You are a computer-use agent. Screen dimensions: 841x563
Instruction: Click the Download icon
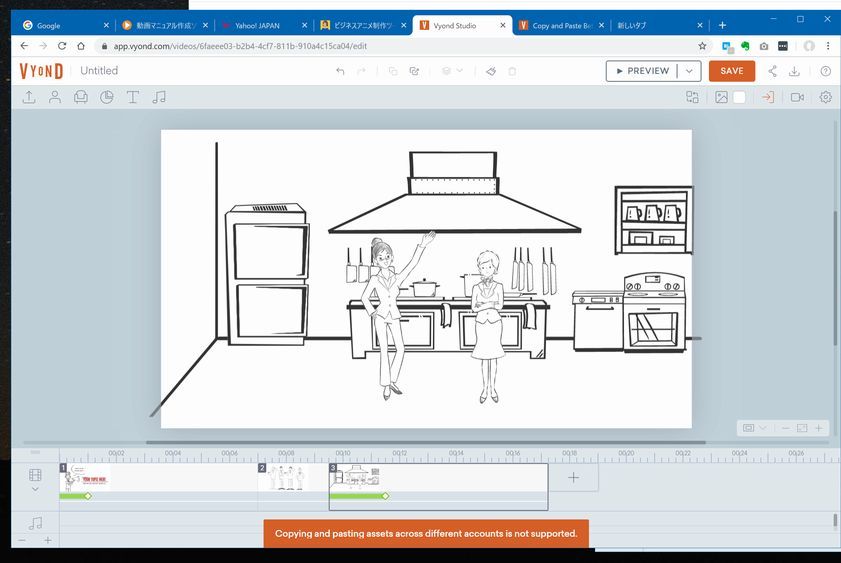[x=794, y=71]
